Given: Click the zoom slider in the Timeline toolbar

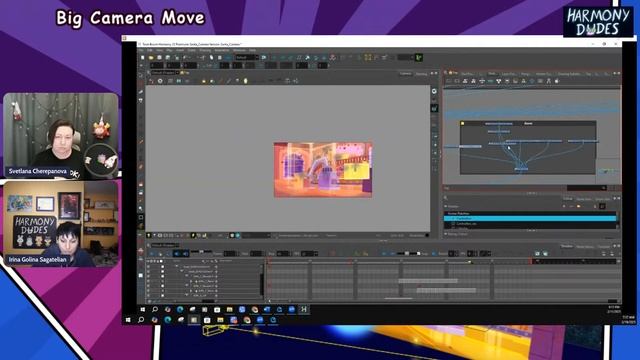Looking at the screenshot, I should (408, 253).
